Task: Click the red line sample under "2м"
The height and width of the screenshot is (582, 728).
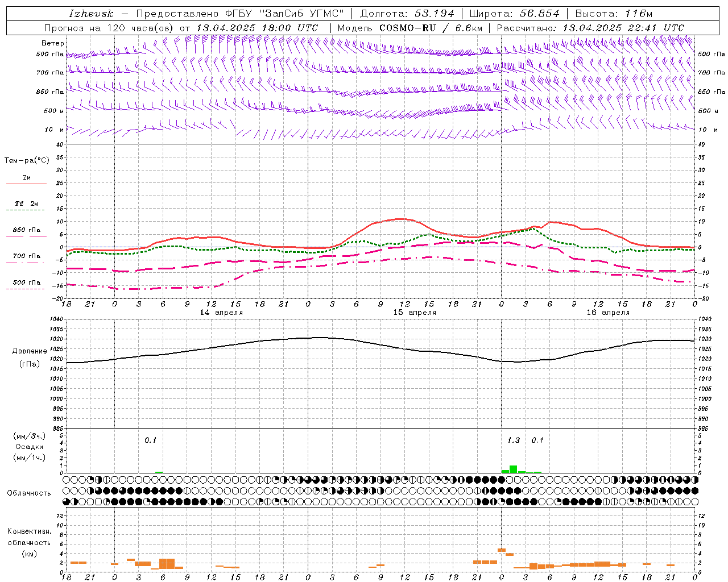Action: (x=26, y=184)
